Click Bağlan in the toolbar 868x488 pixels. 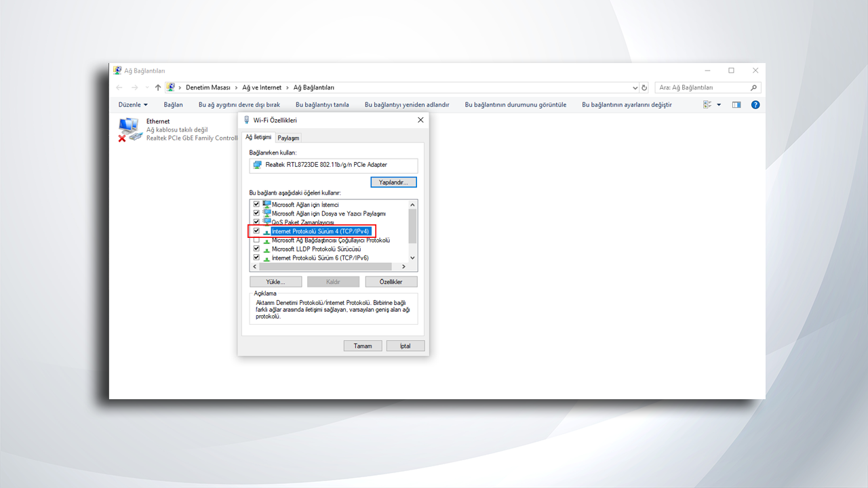point(174,105)
